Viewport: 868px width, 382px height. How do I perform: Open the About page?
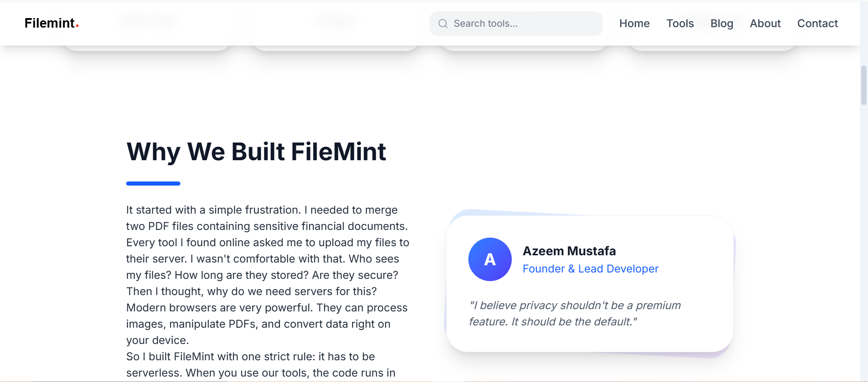pyautogui.click(x=765, y=23)
